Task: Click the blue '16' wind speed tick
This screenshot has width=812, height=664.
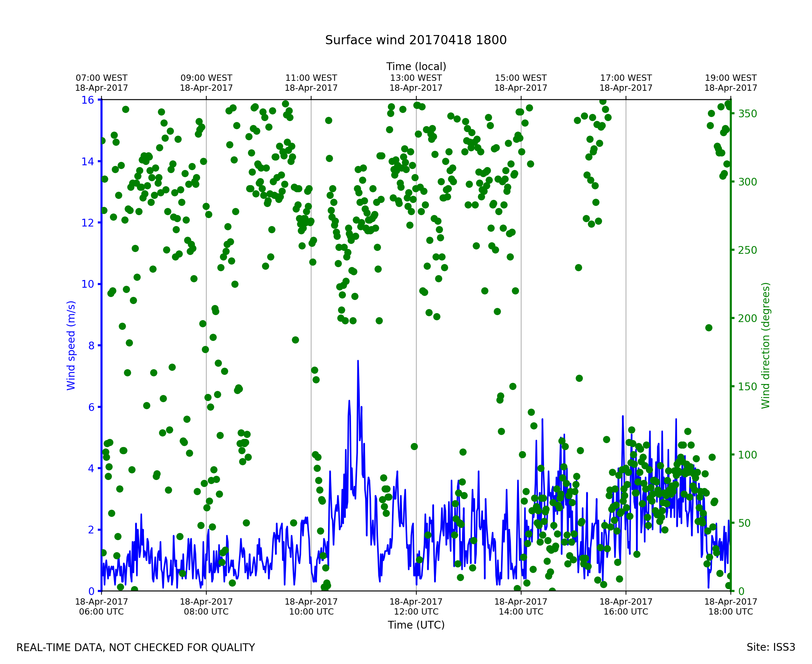Action: [87, 100]
